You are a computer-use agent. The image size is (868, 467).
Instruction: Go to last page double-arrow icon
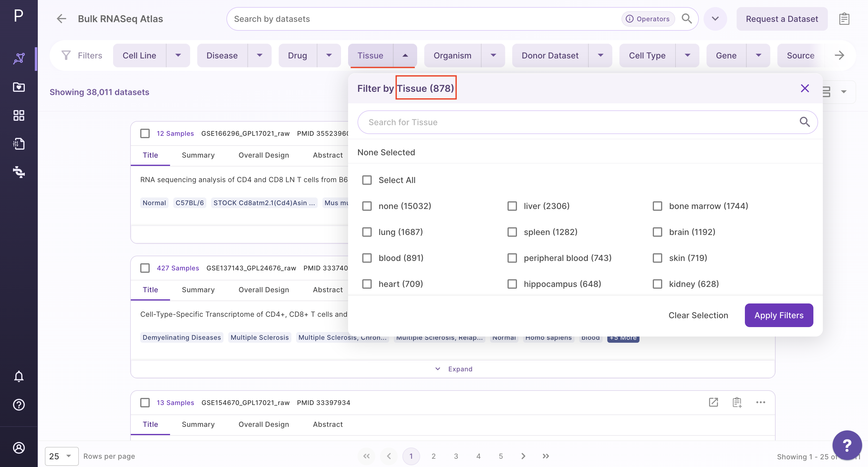pyautogui.click(x=546, y=456)
